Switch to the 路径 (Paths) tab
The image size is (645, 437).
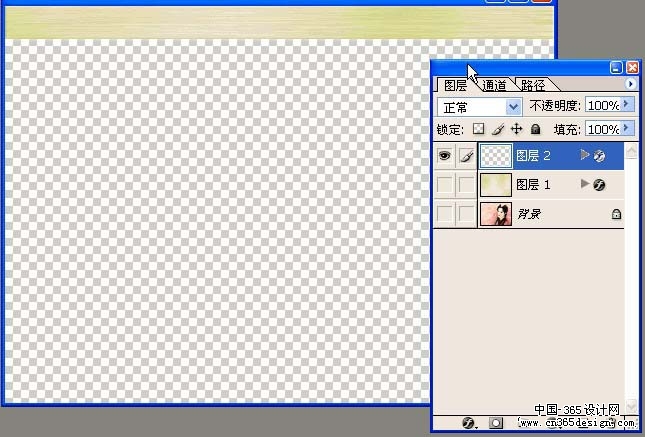(x=533, y=85)
